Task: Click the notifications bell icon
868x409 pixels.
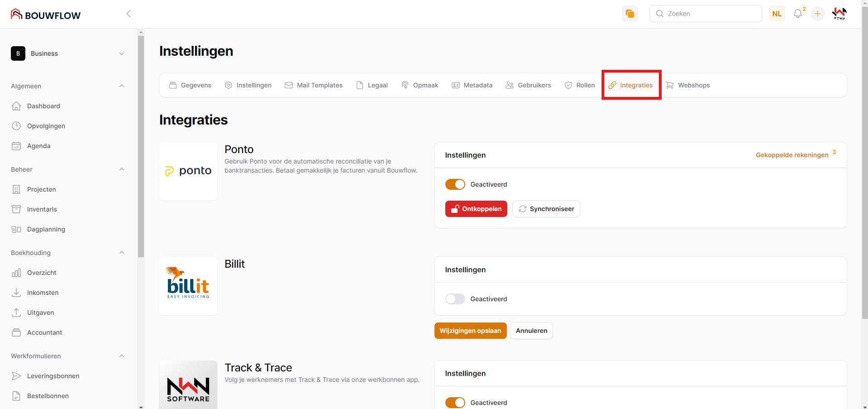Action: (x=797, y=14)
